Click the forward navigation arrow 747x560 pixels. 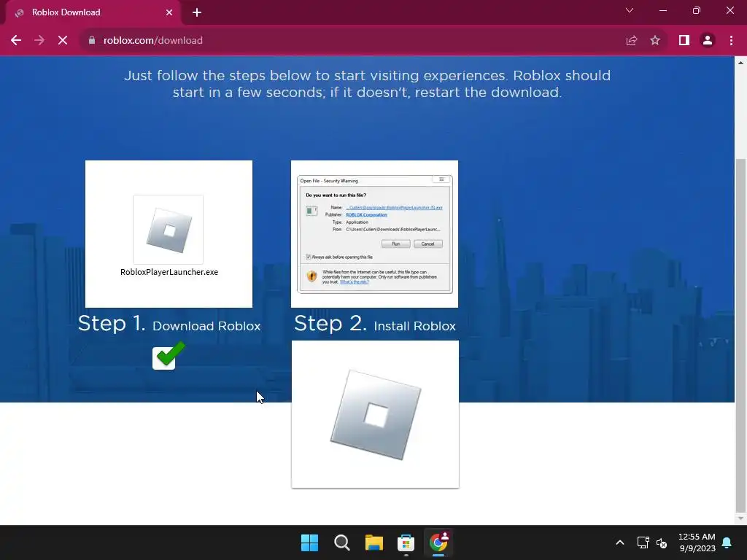pyautogui.click(x=39, y=41)
